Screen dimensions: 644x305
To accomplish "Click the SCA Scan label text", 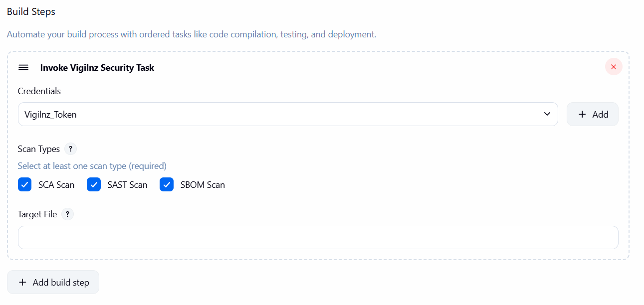I will pos(56,185).
